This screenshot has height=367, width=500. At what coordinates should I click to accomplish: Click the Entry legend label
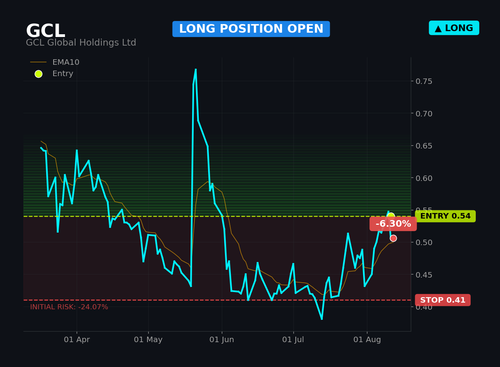[63, 74]
